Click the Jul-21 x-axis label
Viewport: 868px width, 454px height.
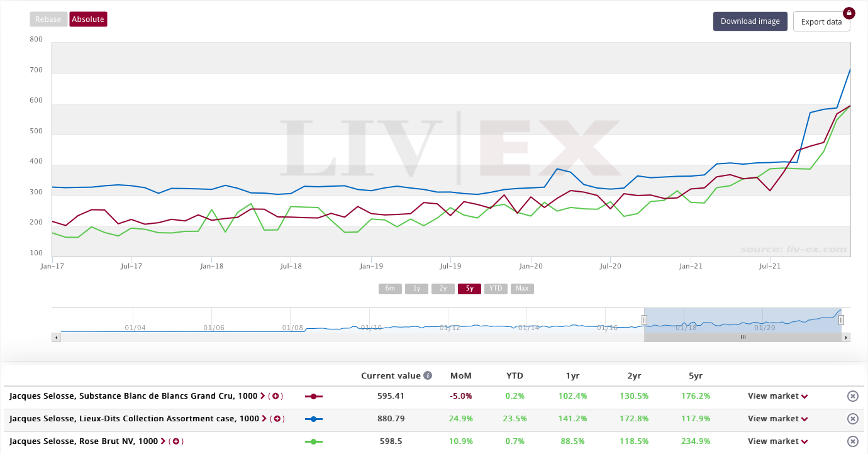pos(770,267)
